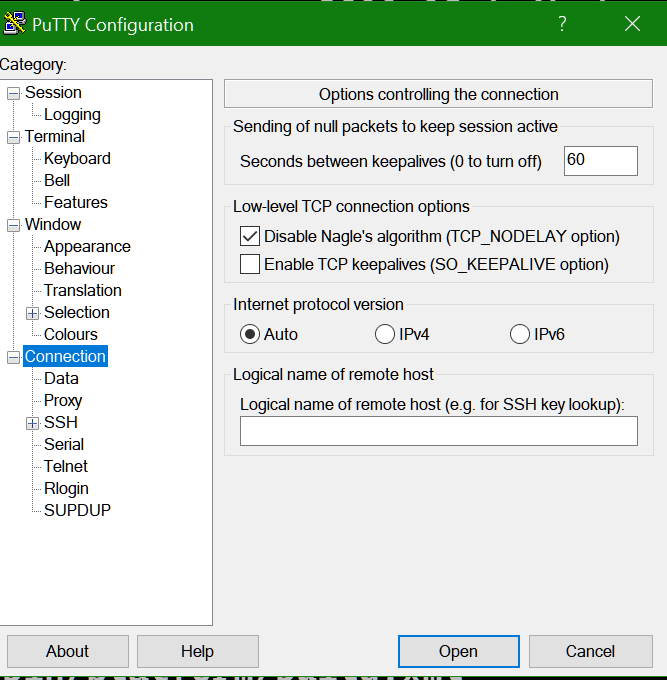Open the Behaviour category
Image resolution: width=667 pixels, height=680 pixels.
[79, 268]
